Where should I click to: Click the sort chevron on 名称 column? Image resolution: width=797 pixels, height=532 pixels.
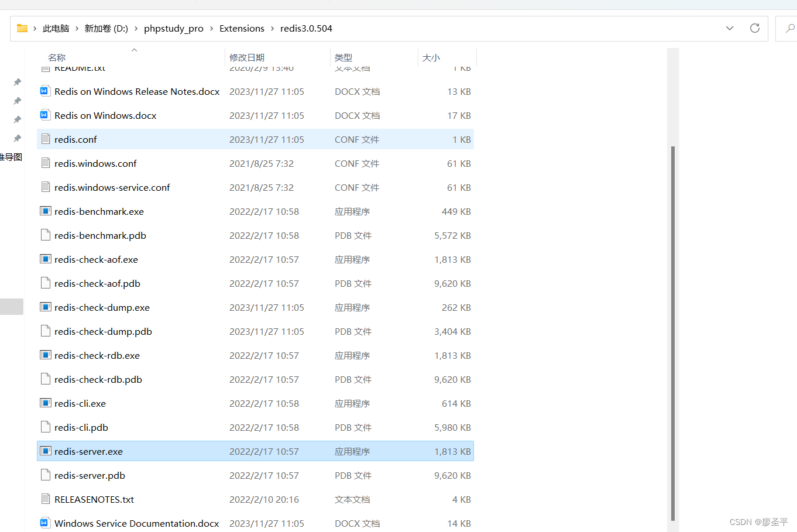tap(134, 51)
